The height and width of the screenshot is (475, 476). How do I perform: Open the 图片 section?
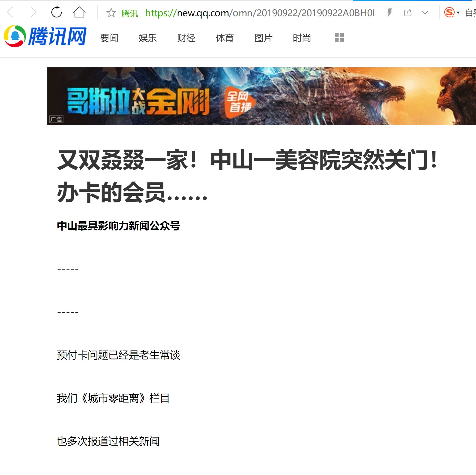263,38
